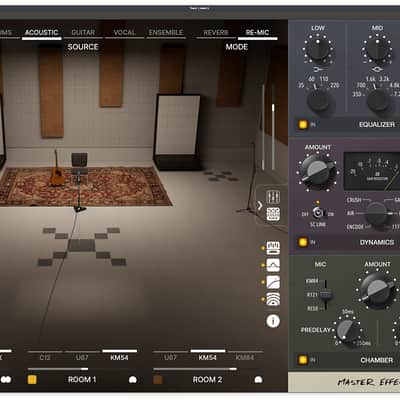Open the mixer faders view icon
The height and width of the screenshot is (400, 400).
tap(273, 197)
